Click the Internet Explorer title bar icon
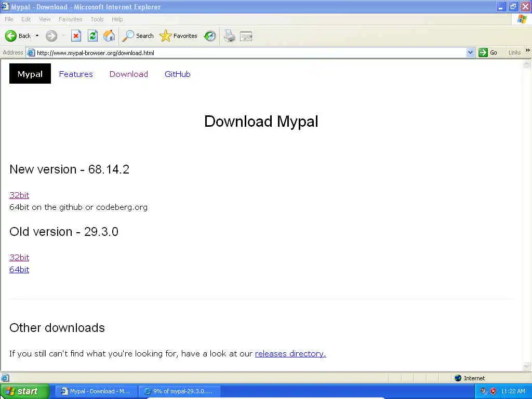Screen dimensions: 532x399 (x=5, y=6)
